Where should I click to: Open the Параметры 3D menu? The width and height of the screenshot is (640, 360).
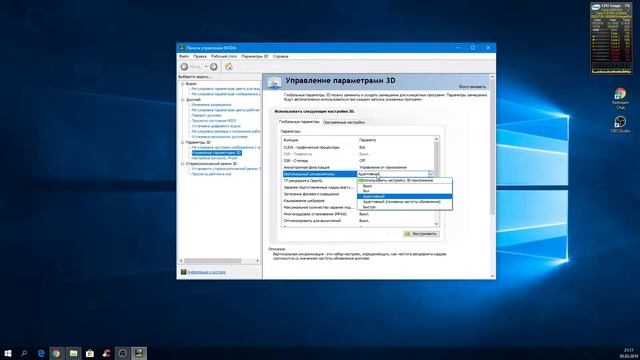click(255, 56)
